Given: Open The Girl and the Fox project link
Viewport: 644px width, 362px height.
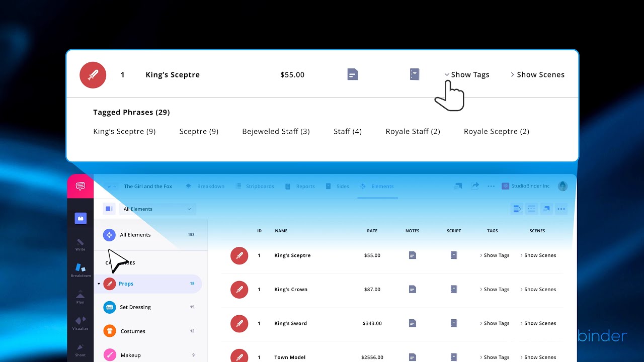Looking at the screenshot, I should point(148,186).
